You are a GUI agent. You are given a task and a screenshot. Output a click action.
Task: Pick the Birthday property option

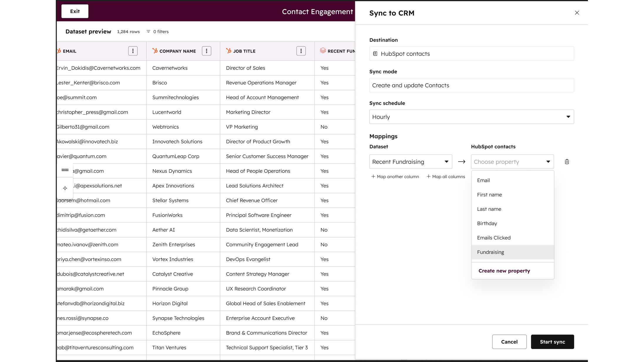pyautogui.click(x=487, y=223)
